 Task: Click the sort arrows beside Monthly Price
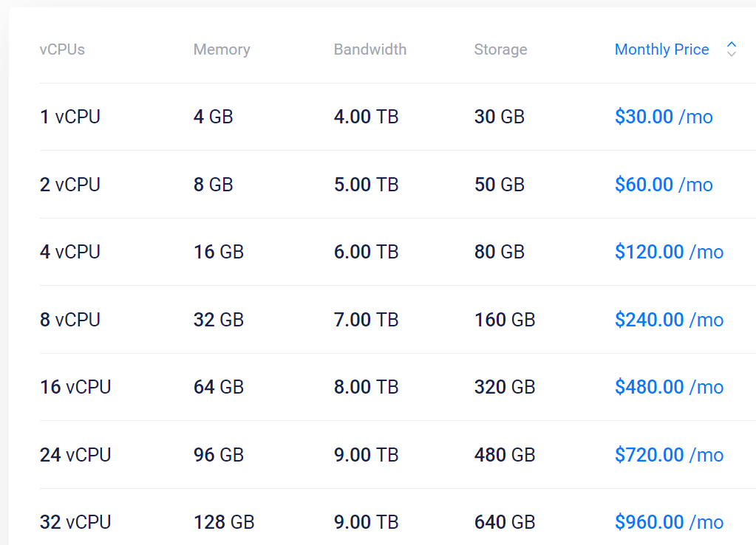tap(732, 49)
